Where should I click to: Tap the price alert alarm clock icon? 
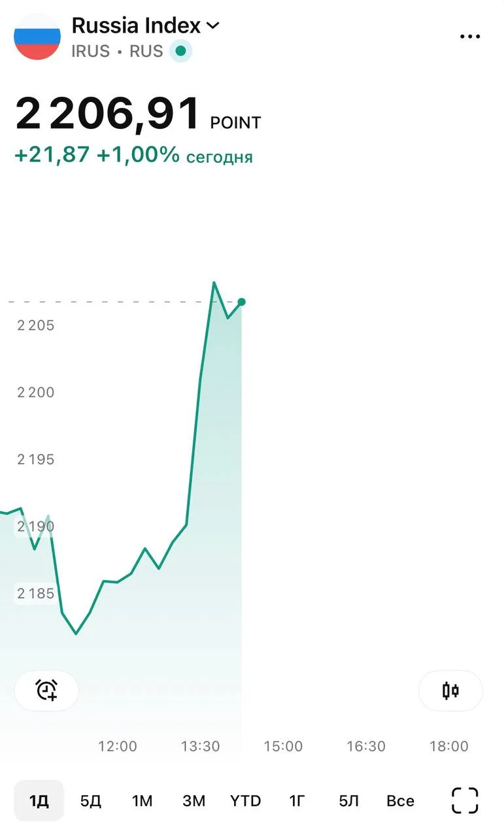point(46,691)
